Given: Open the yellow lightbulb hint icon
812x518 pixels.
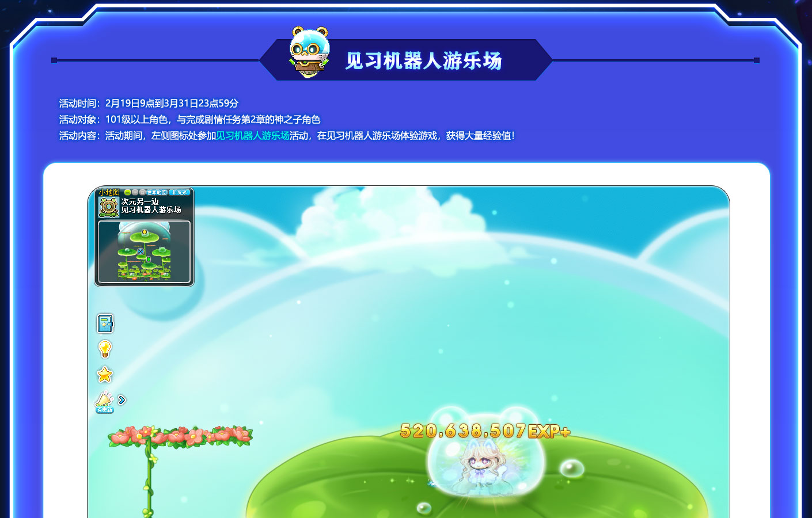Looking at the screenshot, I should 105,349.
